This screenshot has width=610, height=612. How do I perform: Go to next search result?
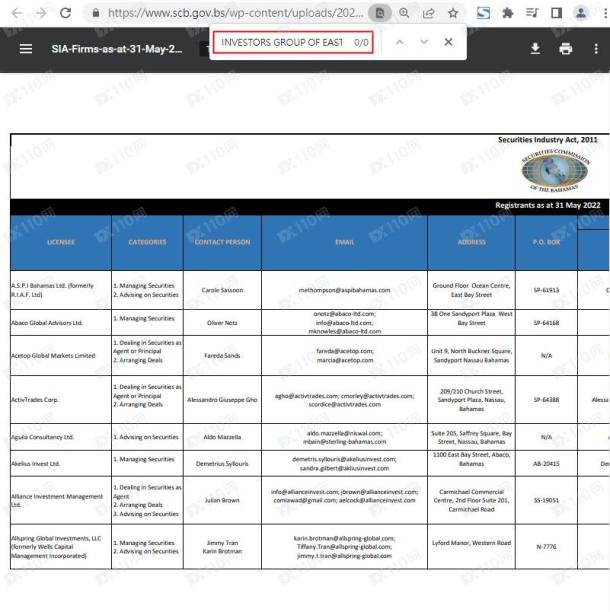pos(424,42)
